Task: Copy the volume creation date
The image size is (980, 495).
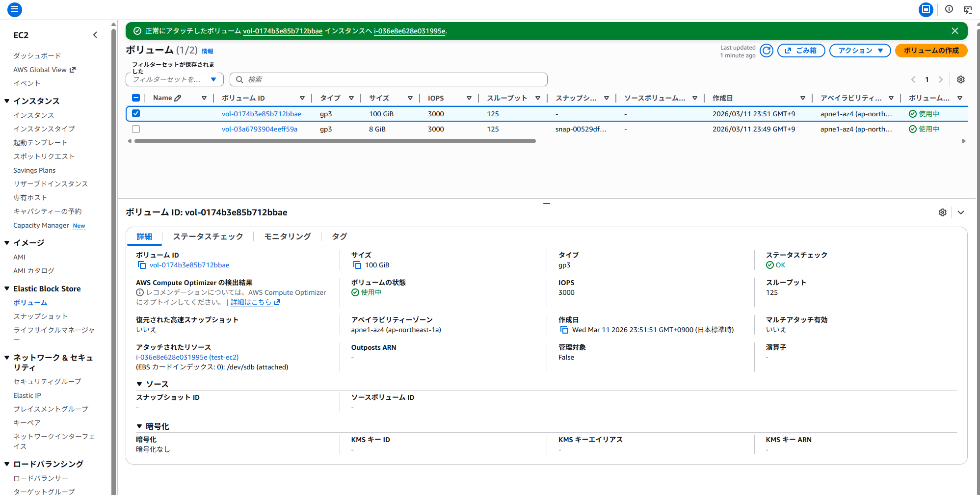Action: click(x=564, y=329)
